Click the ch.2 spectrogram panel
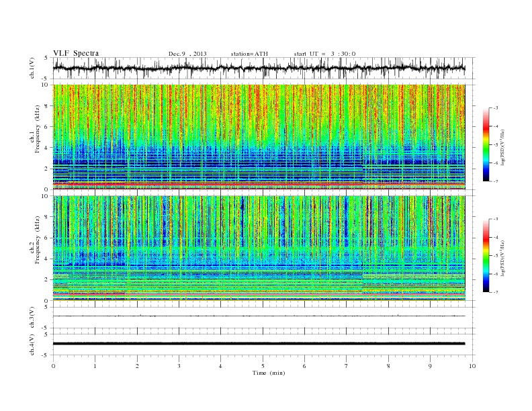 click(259, 248)
